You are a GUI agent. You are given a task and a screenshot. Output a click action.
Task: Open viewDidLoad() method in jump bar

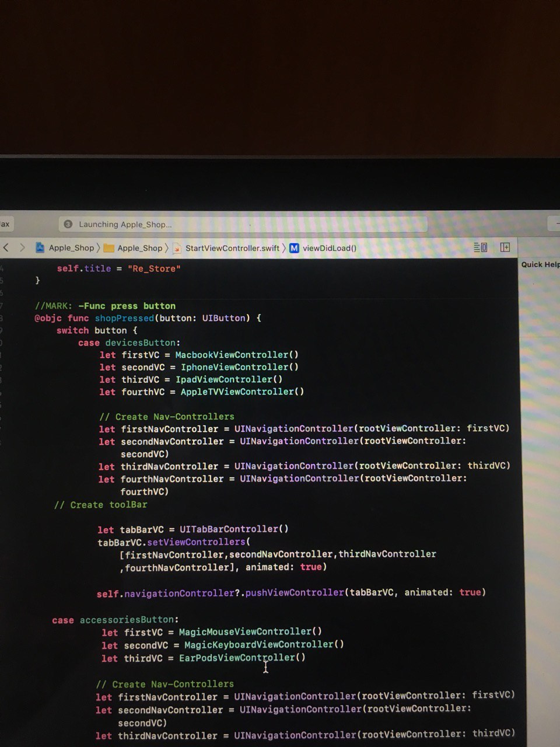click(x=330, y=248)
